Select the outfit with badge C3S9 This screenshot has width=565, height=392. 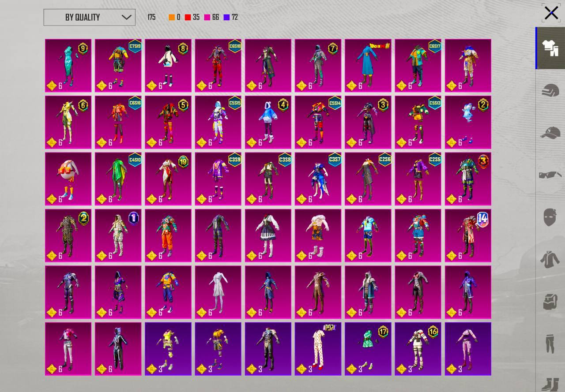click(x=218, y=179)
